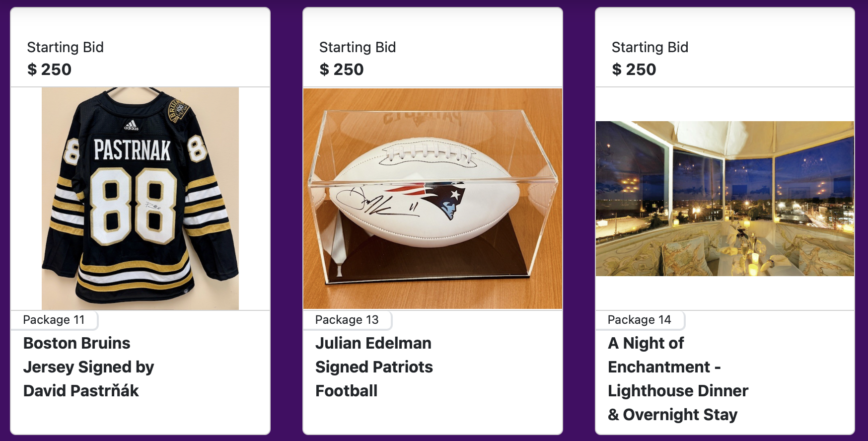Click the $ 250 price above the lighthouse photo
The width and height of the screenshot is (868, 441).
[x=634, y=70]
